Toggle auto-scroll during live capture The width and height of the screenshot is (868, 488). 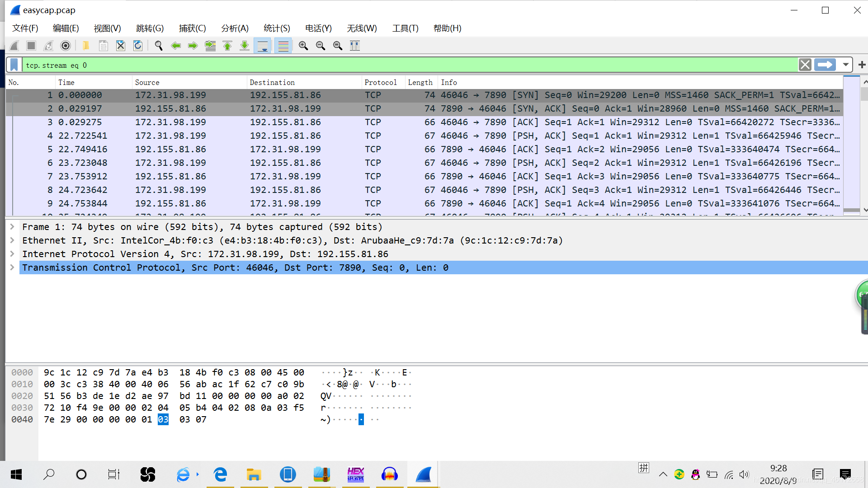[x=262, y=46]
